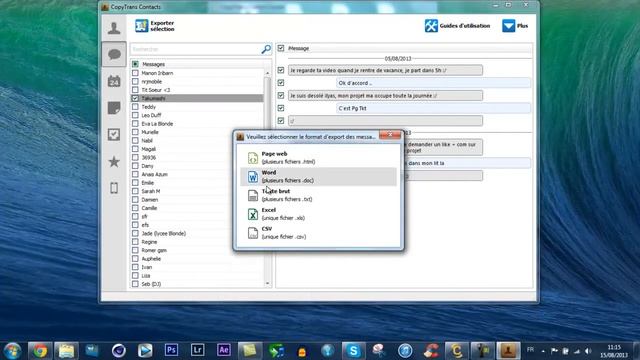This screenshot has height=360, width=640.
Task: Click the volume speaker tray icon
Action: coord(588,351)
